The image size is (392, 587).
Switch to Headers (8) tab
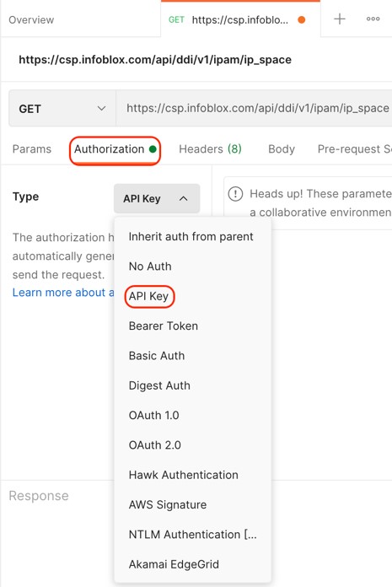tap(210, 149)
